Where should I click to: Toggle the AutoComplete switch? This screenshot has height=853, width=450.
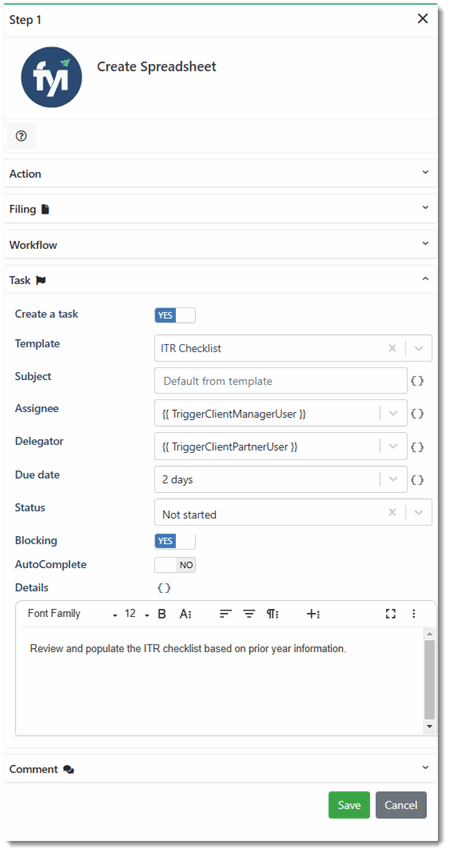175,565
